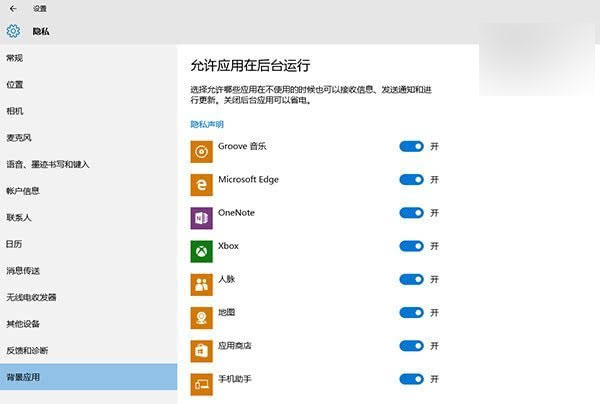Click the OneNote purple app icon
600x404 pixels.
point(201,218)
